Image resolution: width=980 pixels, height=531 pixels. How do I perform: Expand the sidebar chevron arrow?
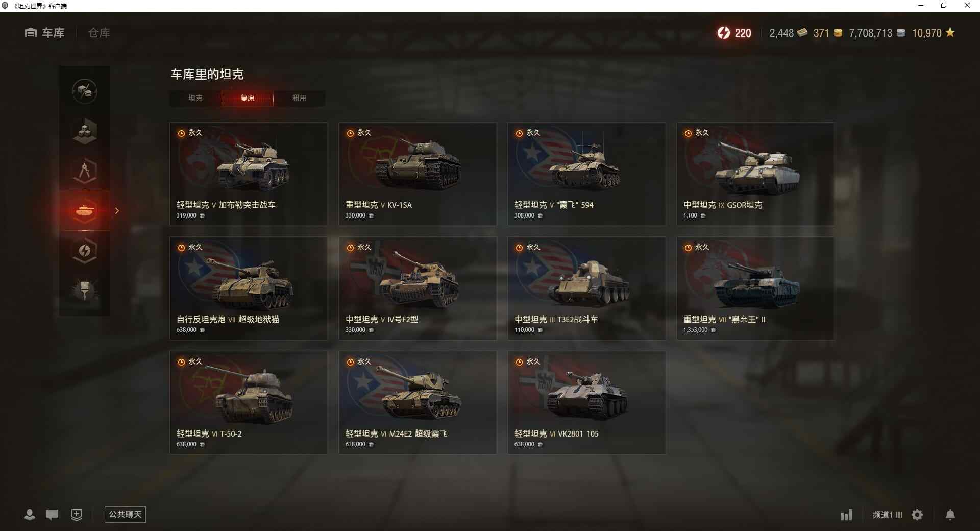coord(117,211)
